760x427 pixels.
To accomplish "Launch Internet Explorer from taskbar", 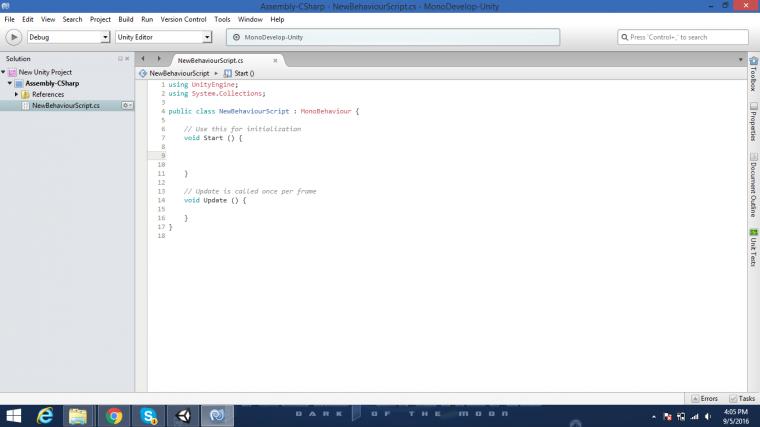I will tap(45, 416).
